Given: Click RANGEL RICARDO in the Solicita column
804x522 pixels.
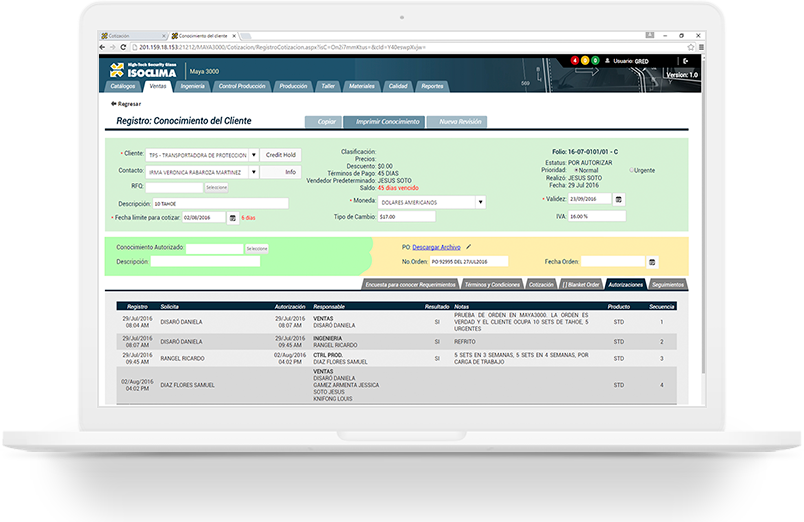Looking at the screenshot, I should pos(183,358).
